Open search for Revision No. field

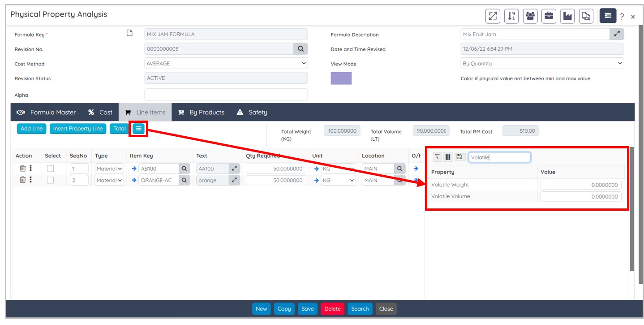click(301, 49)
